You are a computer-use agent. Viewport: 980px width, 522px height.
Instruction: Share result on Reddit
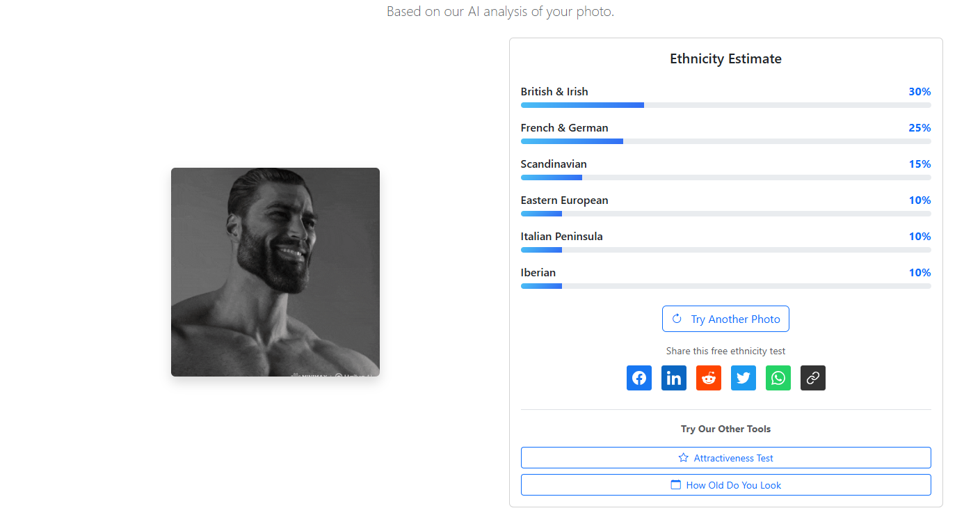(709, 378)
